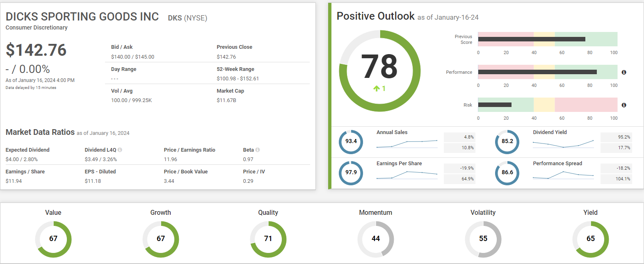
Task: Click the Day Range value "- - -"
Action: 114,79
